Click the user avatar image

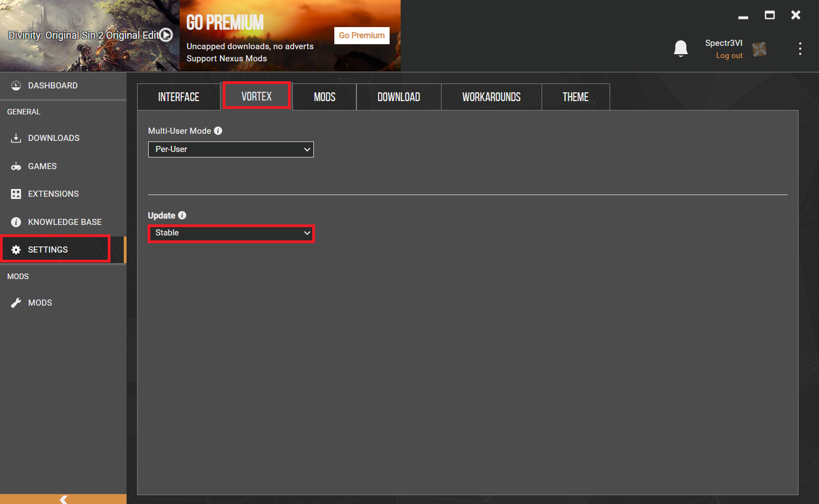[759, 49]
